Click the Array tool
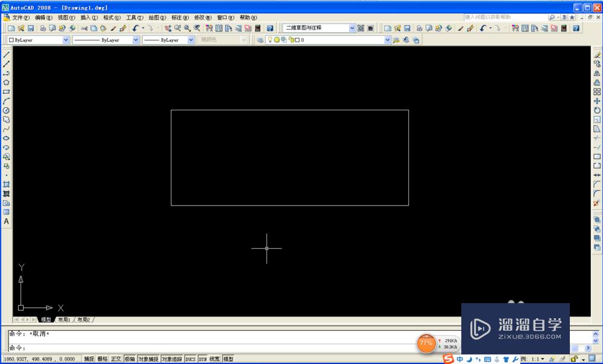603x364 pixels. 597,92
